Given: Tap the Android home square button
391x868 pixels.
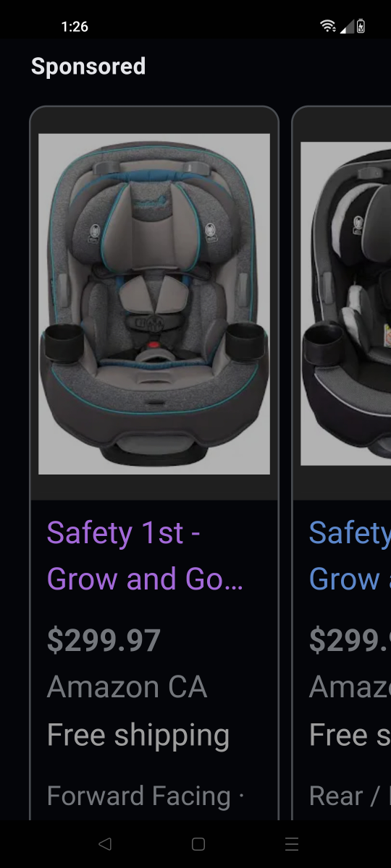Looking at the screenshot, I should [198, 843].
